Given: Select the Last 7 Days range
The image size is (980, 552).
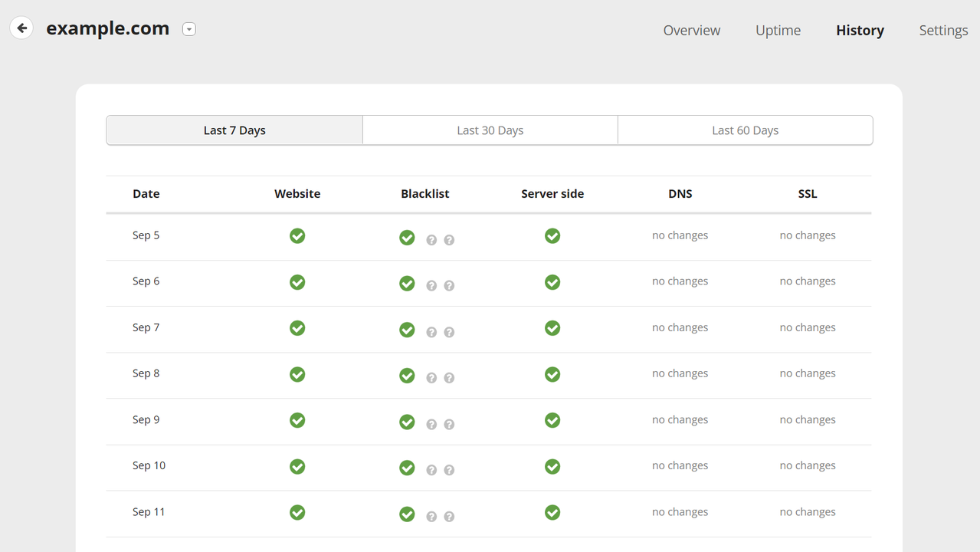Looking at the screenshot, I should 234,130.
